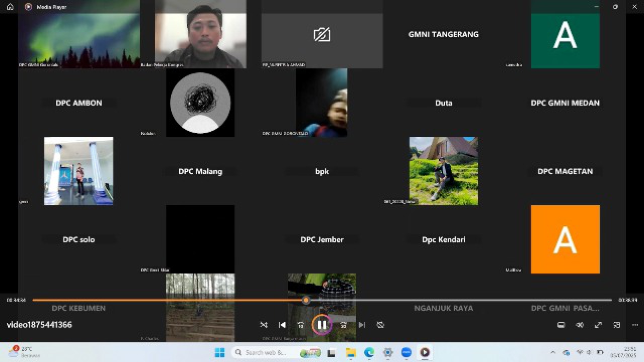Skip forward 30 seconds
This screenshot has width=644, height=362.
tap(344, 325)
